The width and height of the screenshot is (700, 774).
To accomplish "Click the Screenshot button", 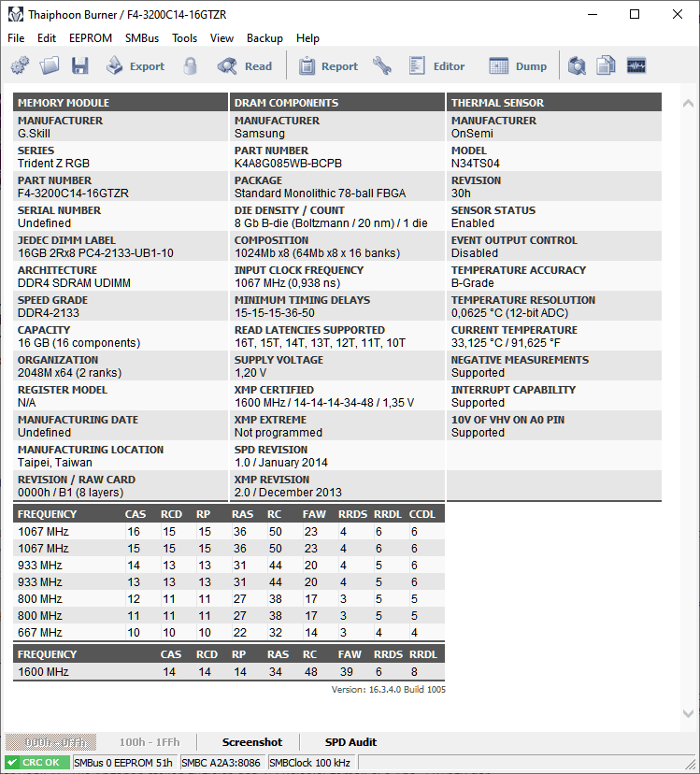I will point(252,742).
